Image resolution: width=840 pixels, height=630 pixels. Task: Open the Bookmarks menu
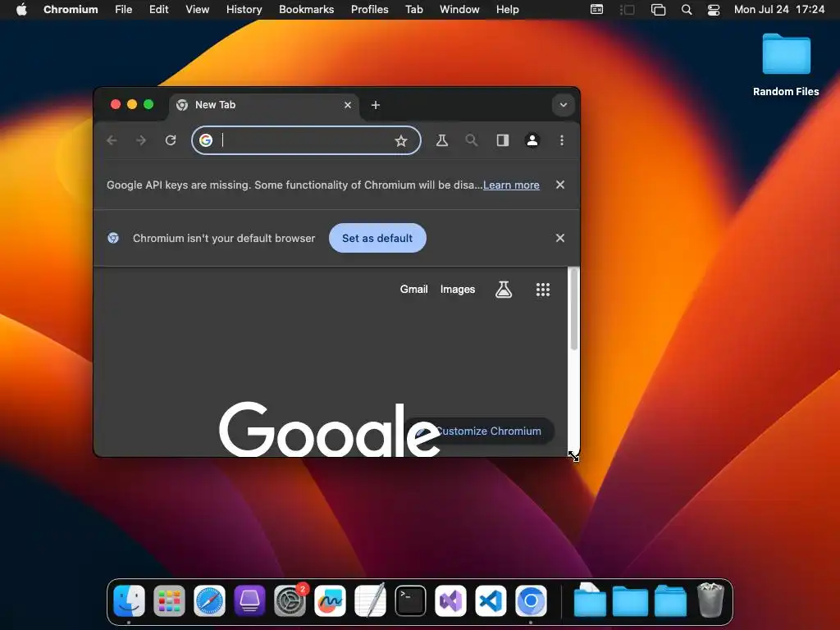307,10
